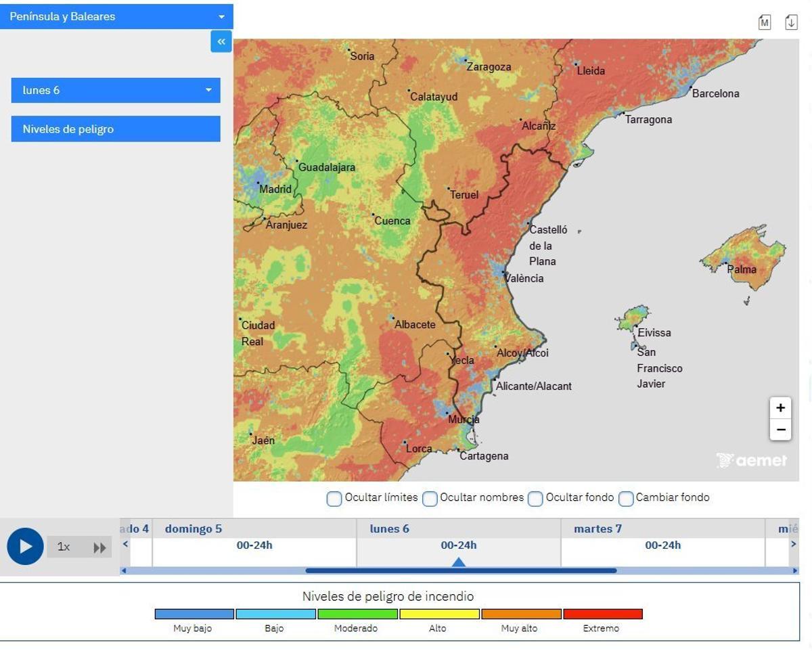Click the Palma label on Mallorca
Screen dimensions: 812x651
pos(742,269)
